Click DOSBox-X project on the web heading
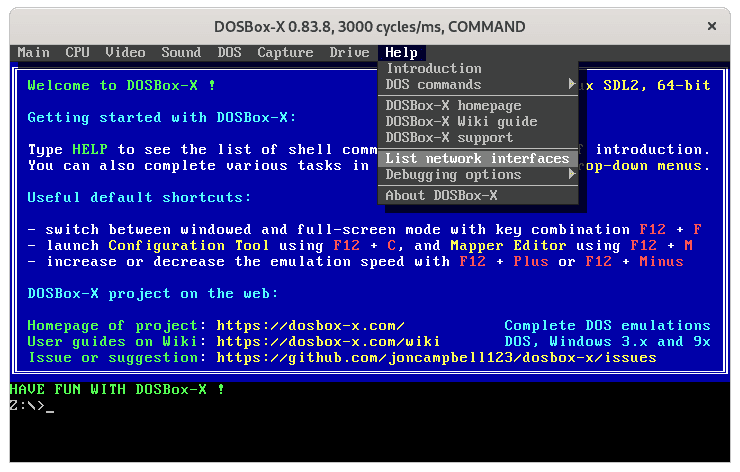Viewport: 740px width, 472px height. coord(152,294)
